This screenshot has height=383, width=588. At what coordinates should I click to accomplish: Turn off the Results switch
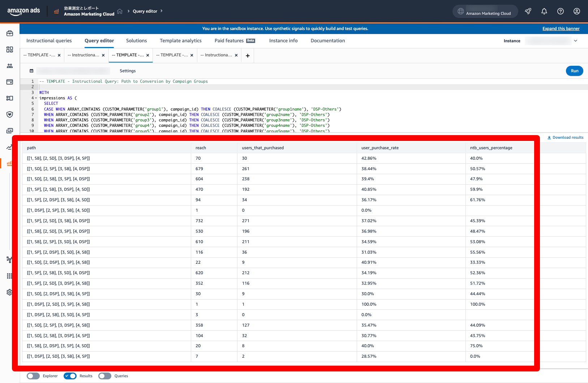tap(70, 376)
